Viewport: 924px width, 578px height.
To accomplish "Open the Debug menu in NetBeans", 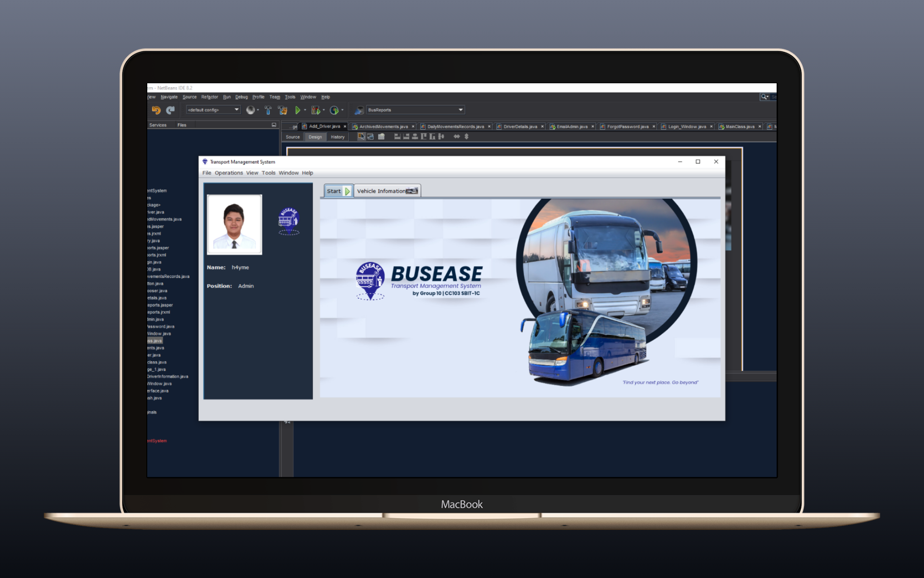I will (242, 97).
